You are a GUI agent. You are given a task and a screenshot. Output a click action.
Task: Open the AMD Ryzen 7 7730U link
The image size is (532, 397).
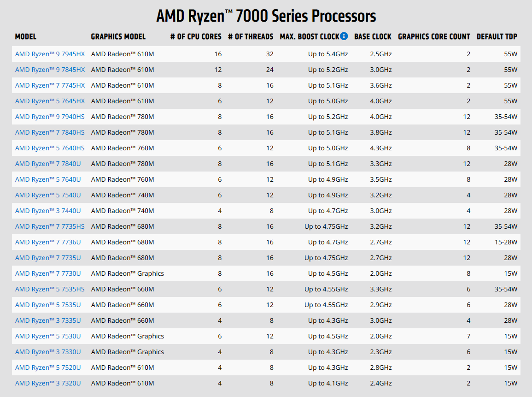coord(48,273)
